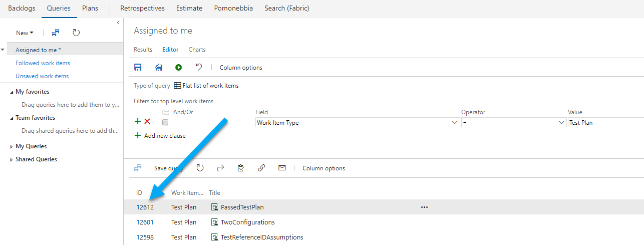Viewport: 644px width, 245px height.
Task: Click the clipboard checkmark icon in results toolbar
Action: click(241, 168)
